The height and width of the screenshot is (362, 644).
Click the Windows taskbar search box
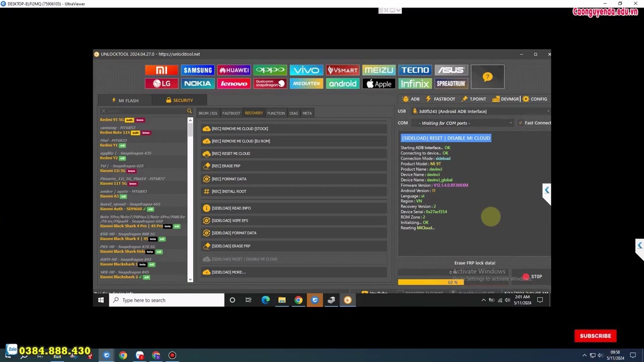167,300
